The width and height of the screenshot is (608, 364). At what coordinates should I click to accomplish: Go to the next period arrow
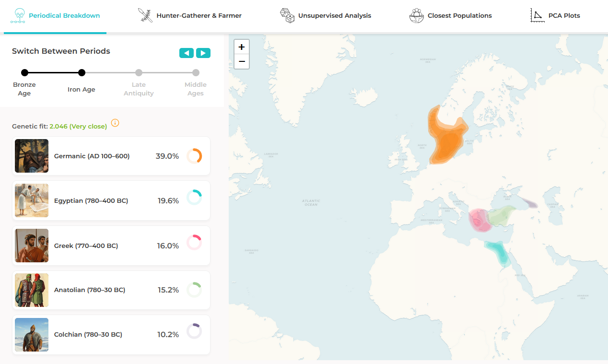(203, 53)
